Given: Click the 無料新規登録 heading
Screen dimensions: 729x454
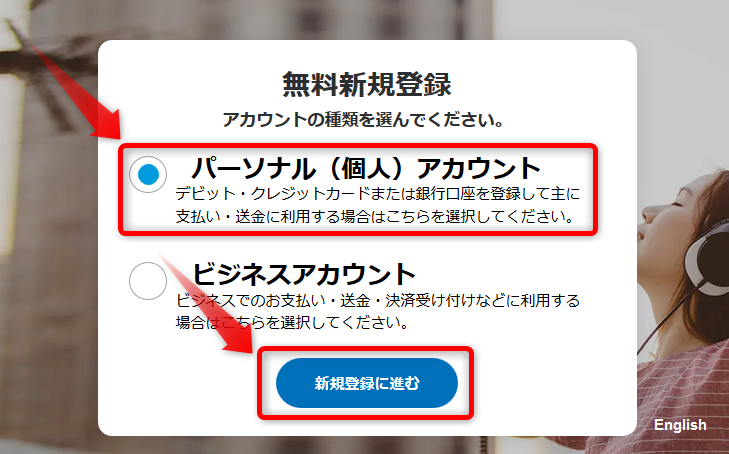Looking at the screenshot, I should click(x=367, y=84).
